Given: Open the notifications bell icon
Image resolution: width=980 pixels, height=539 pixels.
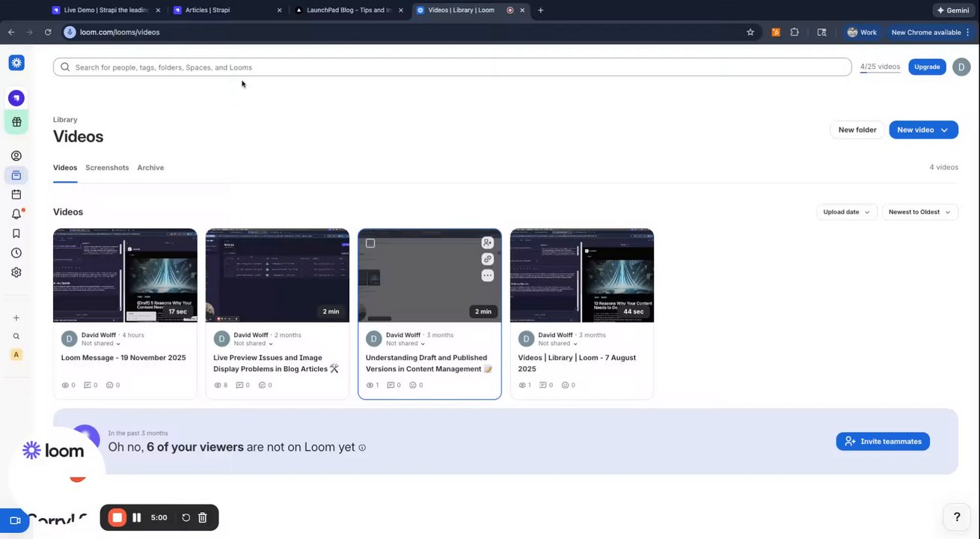Looking at the screenshot, I should coord(16,214).
